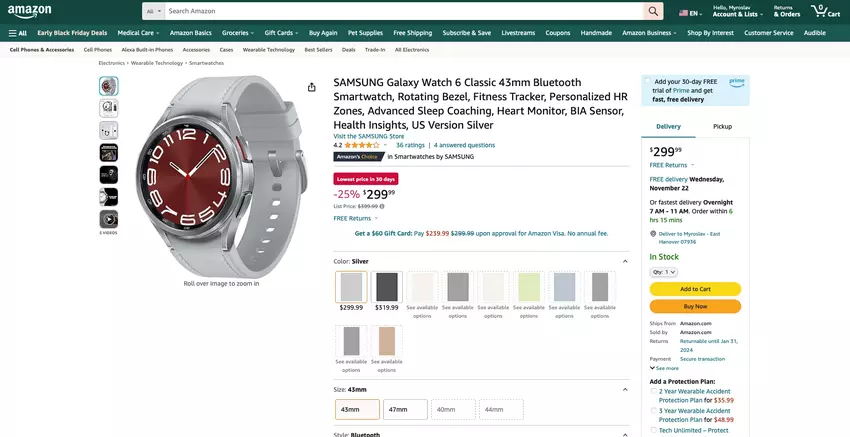850x437 pixels.
Task: Switch to the Pickup tab
Action: click(722, 127)
